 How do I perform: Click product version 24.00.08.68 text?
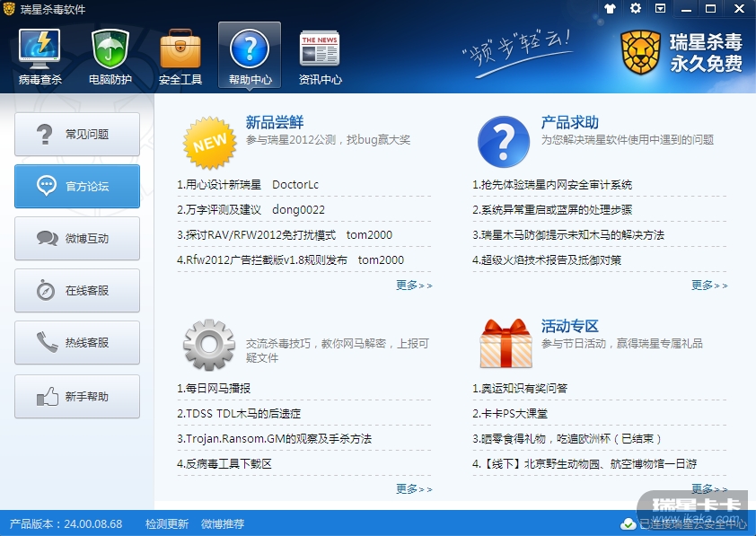(x=66, y=524)
